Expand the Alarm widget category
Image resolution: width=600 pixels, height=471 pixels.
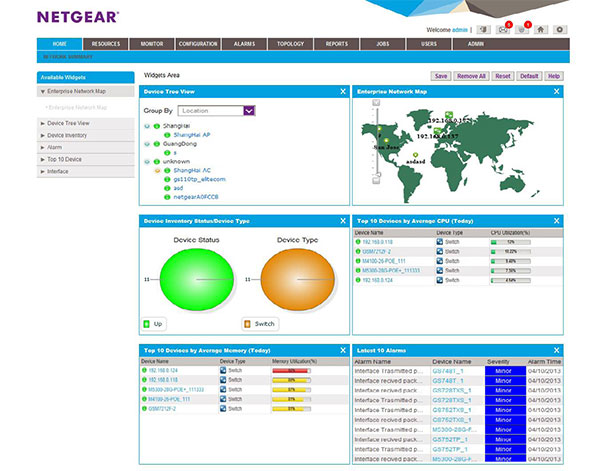(x=85, y=147)
